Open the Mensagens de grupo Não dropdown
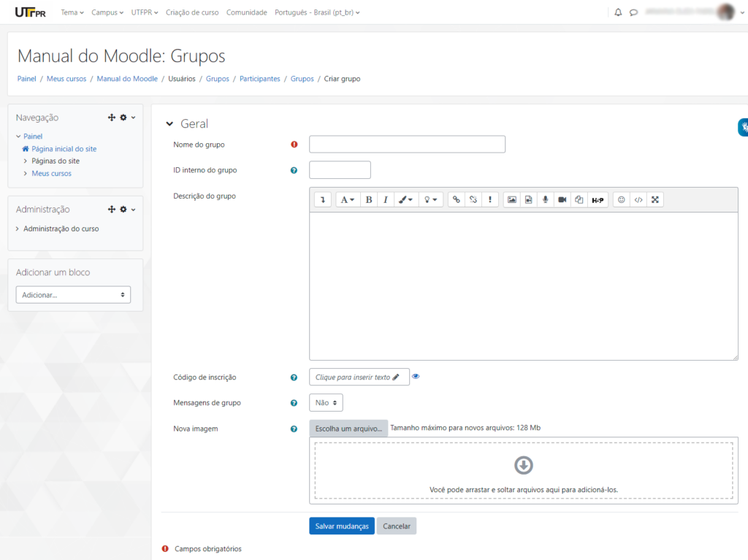Viewport: 748px width, 560px height. (326, 402)
